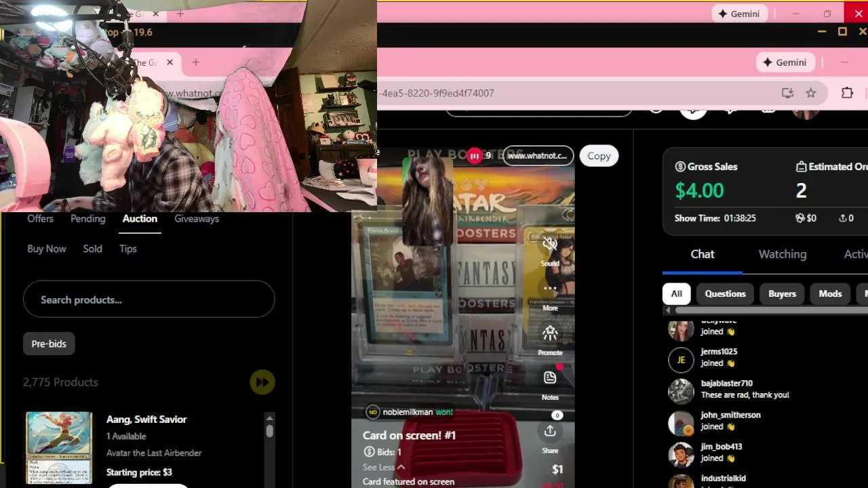Click the 'Avatar the Last Airbender' category text

point(154,453)
